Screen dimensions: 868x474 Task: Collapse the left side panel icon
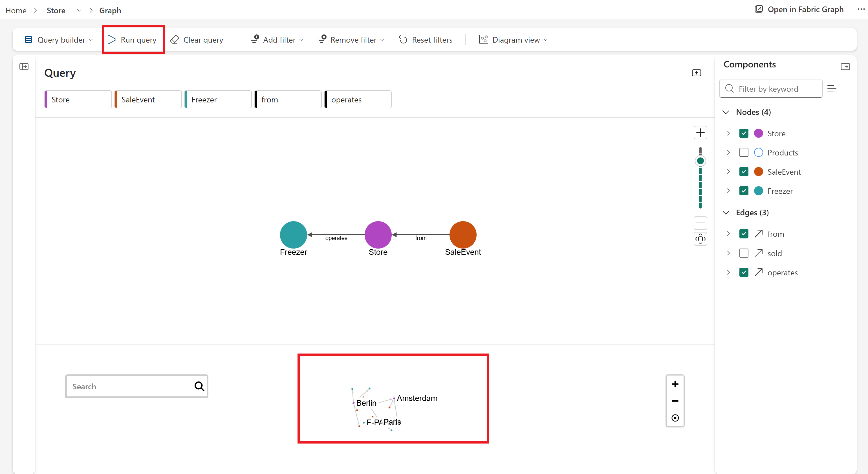point(24,66)
